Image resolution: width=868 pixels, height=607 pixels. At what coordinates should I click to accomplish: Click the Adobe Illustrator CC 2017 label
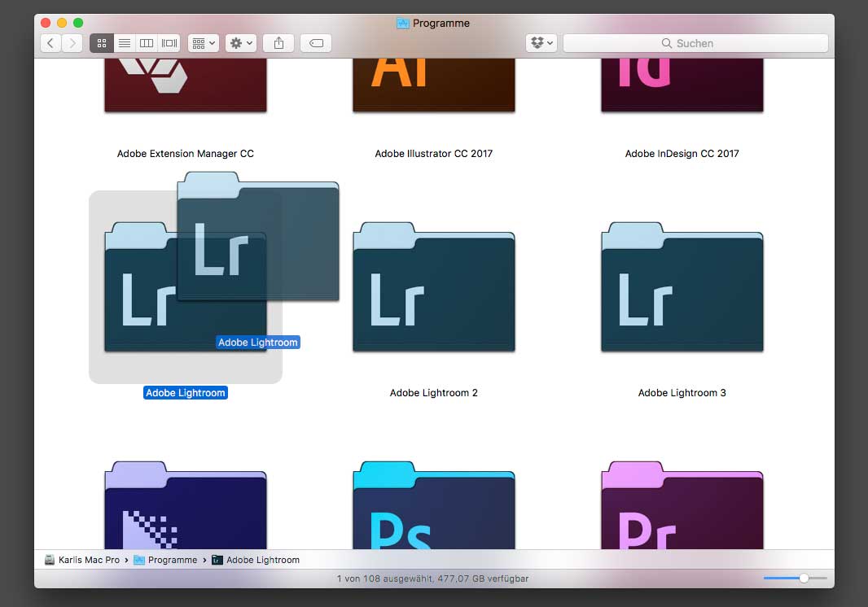(433, 154)
